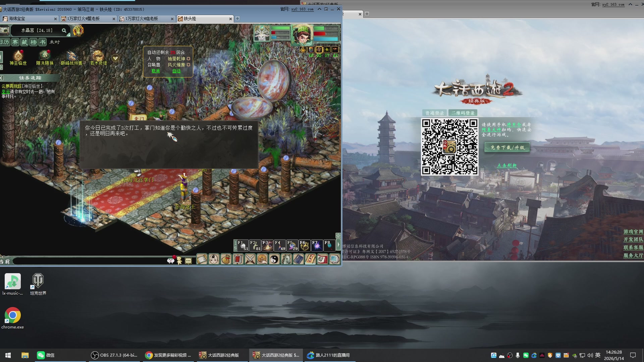Open the 随洗随换 event icon
The image size is (644, 362).
pyautogui.click(x=45, y=58)
